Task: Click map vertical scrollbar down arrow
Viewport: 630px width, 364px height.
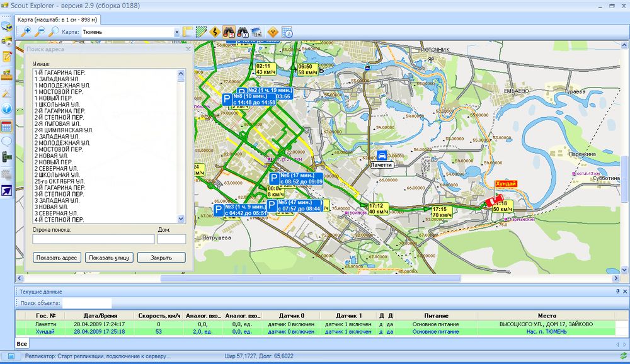Action: [624, 270]
